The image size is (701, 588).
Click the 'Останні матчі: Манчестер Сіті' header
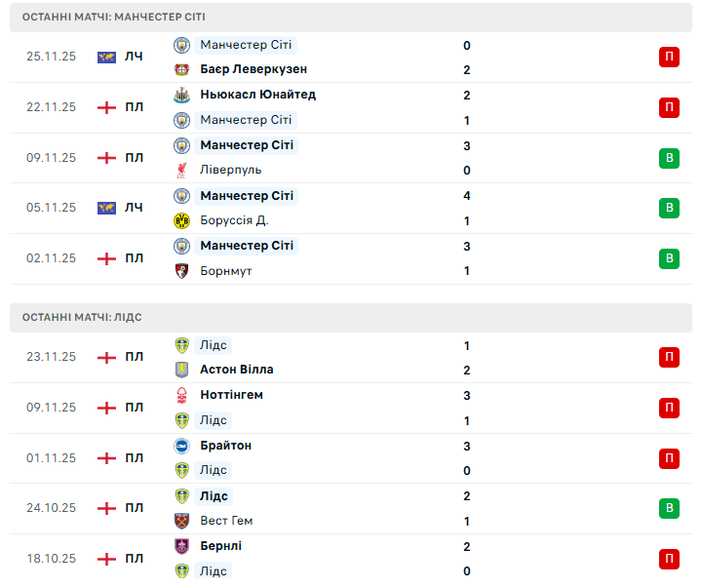tap(114, 18)
